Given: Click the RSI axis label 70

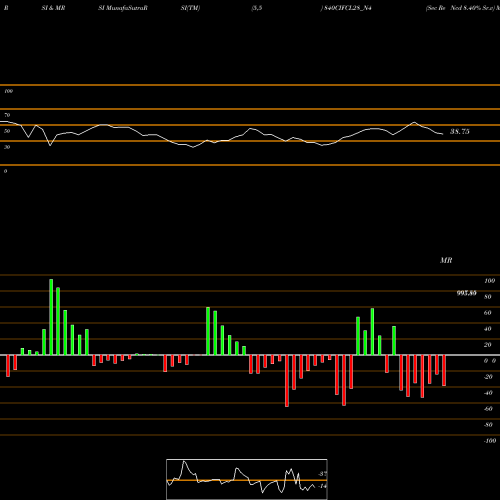Looking at the screenshot, I should [7, 115].
